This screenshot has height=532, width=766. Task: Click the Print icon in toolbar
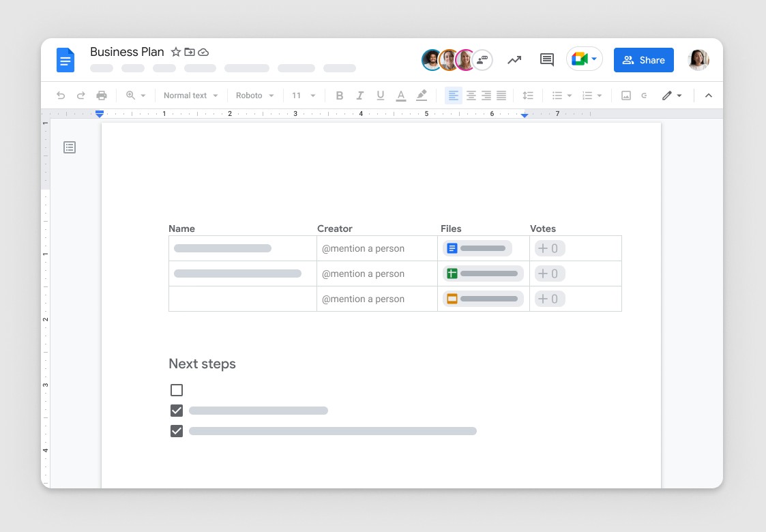point(102,95)
